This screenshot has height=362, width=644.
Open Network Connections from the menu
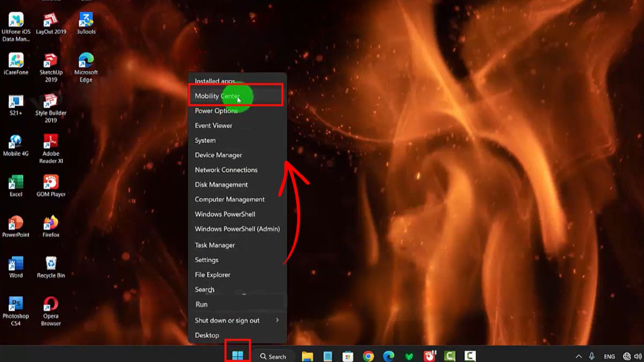coord(237,170)
